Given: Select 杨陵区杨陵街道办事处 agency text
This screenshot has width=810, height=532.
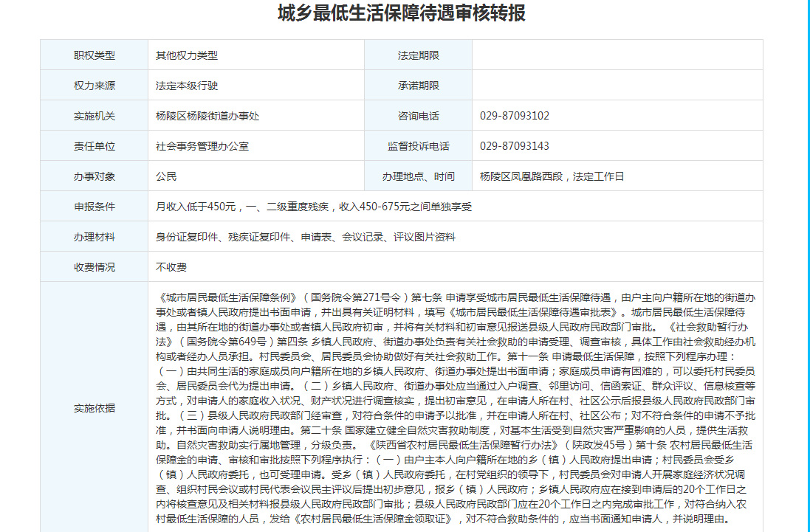Looking at the screenshot, I should pos(207,116).
